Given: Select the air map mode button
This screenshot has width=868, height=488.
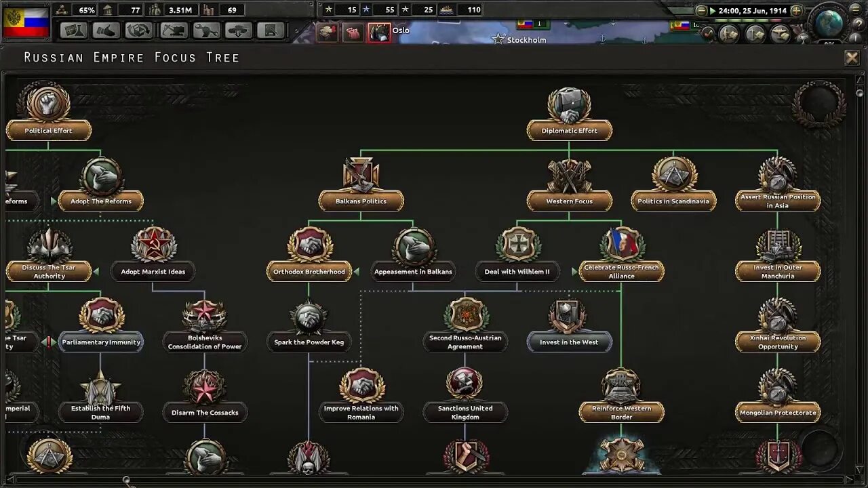Looking at the screenshot, I should point(780,33).
